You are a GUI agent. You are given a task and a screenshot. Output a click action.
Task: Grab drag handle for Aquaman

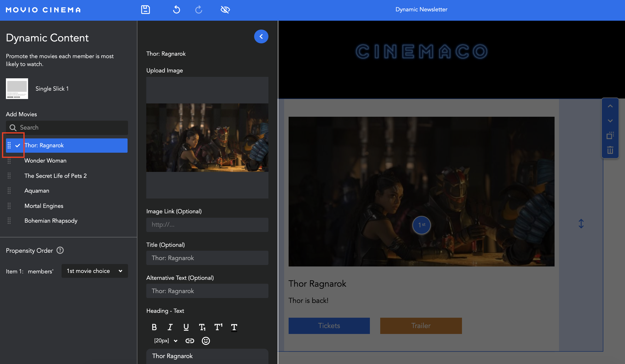tap(9, 191)
